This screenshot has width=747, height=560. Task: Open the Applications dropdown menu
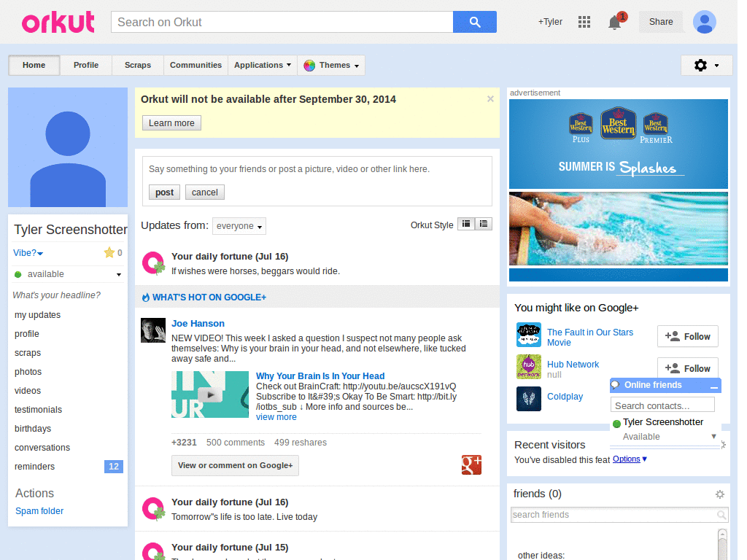coord(263,65)
